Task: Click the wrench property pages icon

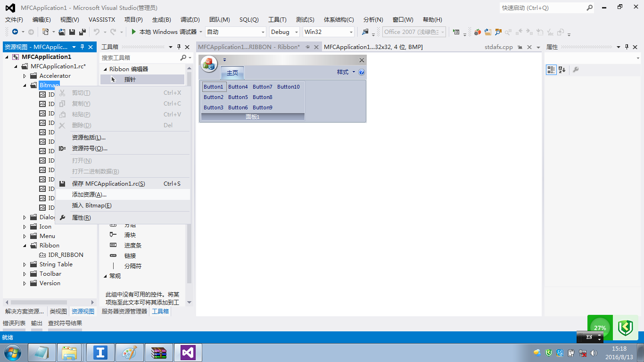Action: (575, 70)
